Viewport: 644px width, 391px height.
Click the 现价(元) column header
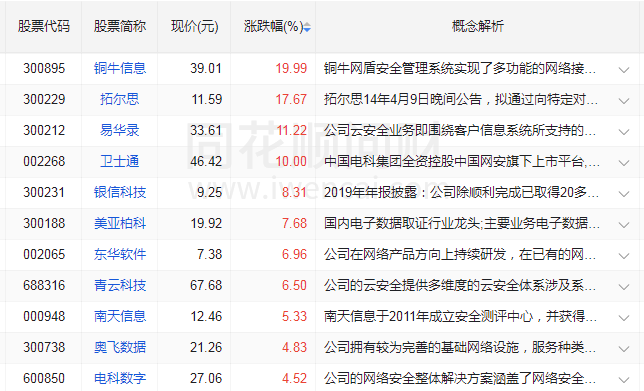pos(195,26)
